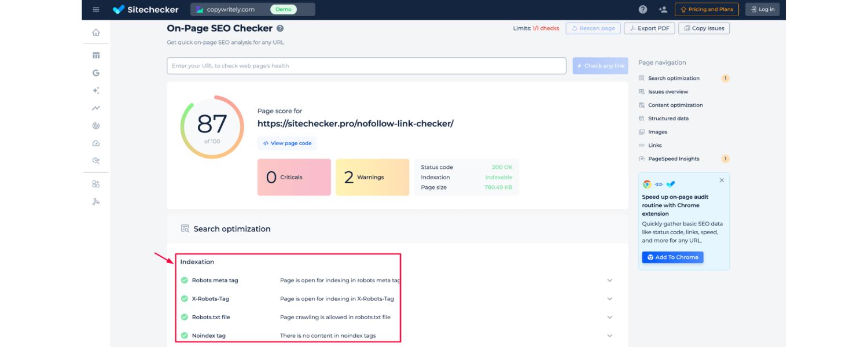
Task: Open the speedometer icon in left sidebar
Action: [96, 143]
